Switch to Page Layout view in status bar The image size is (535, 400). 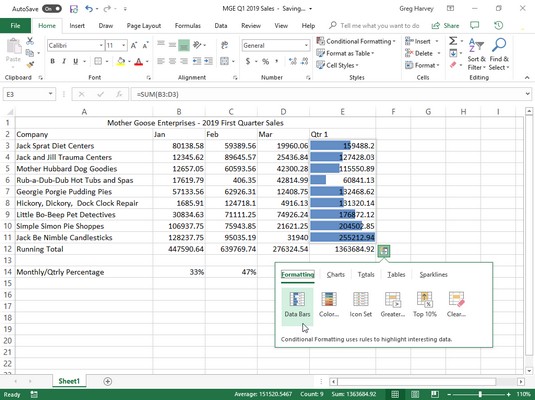tap(415, 395)
